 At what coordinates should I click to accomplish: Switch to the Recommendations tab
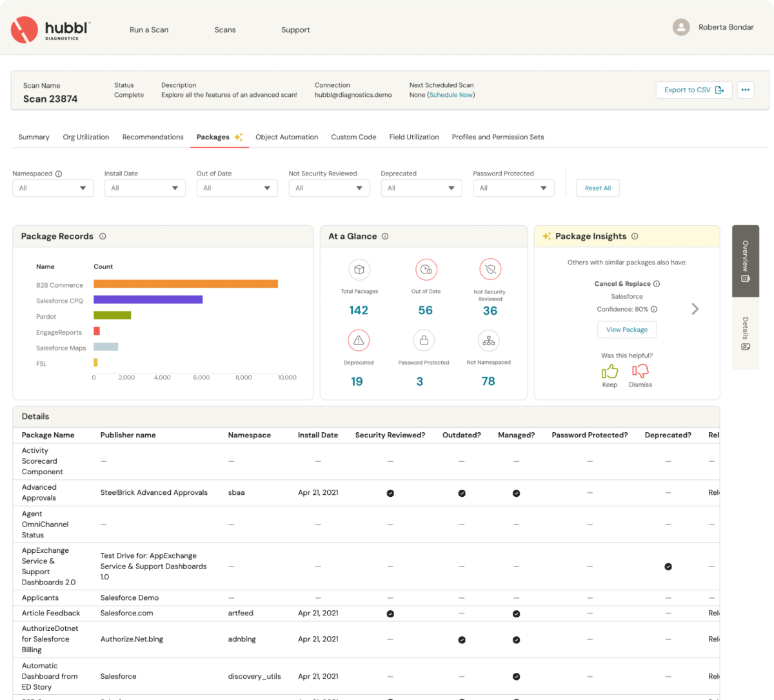pos(153,137)
